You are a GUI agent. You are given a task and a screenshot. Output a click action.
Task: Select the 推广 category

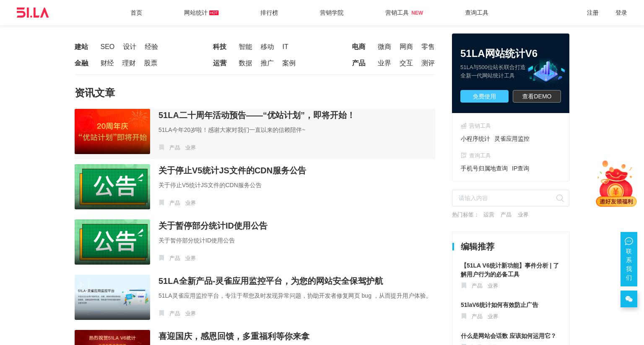click(x=267, y=63)
